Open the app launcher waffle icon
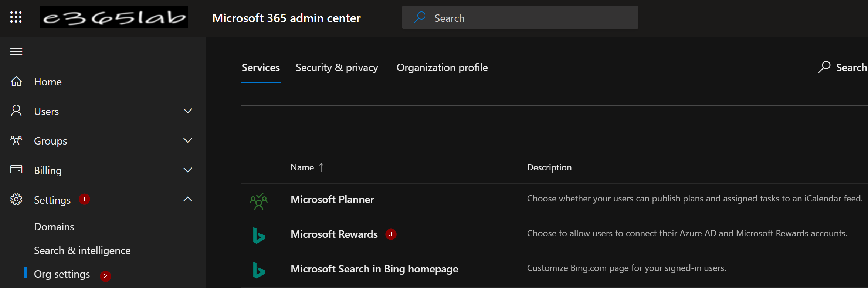 (x=16, y=17)
